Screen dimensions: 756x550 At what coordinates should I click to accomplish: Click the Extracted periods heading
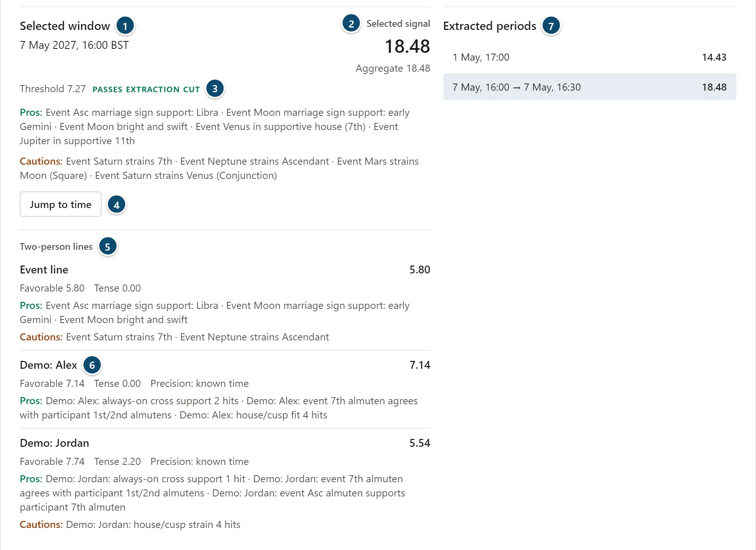489,26
